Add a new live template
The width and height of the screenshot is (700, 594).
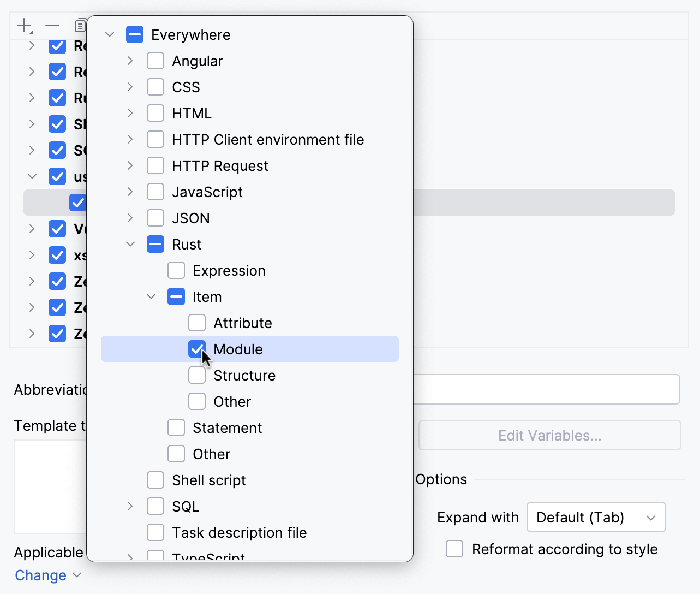tap(25, 25)
